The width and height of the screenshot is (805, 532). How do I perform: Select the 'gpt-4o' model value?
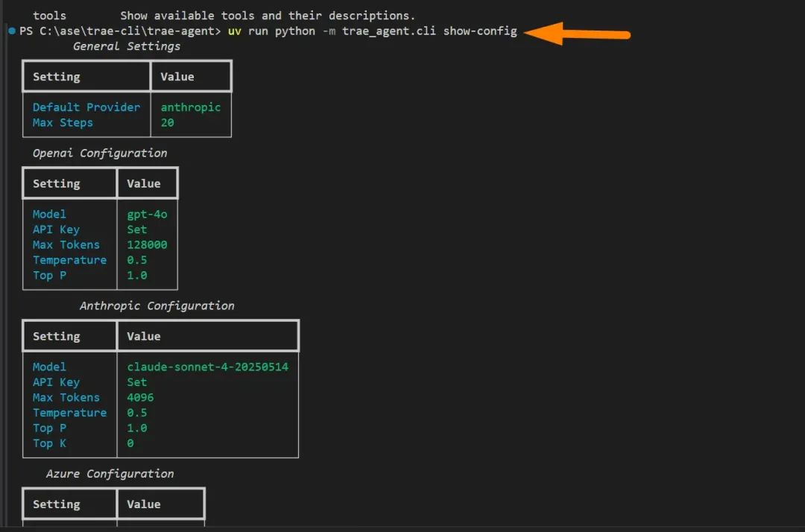tap(147, 214)
